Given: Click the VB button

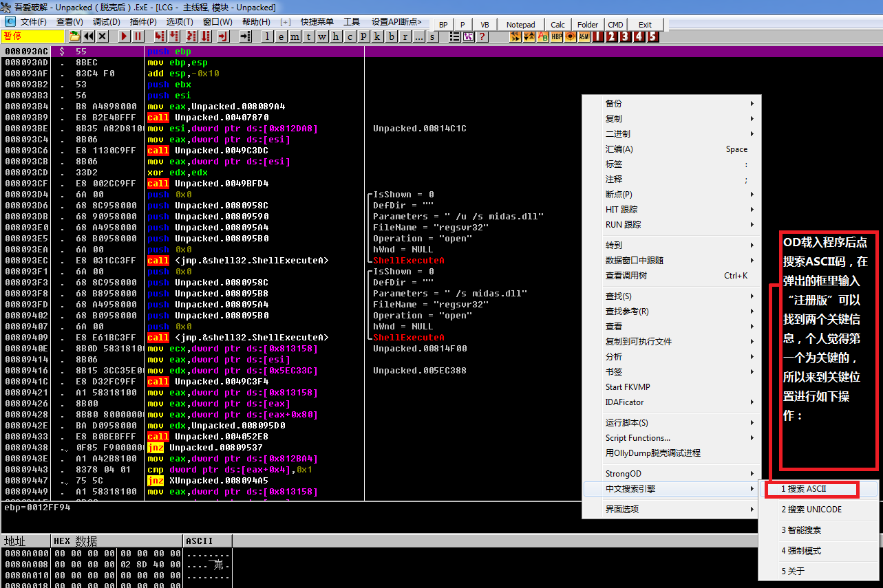Looking at the screenshot, I should pyautogui.click(x=485, y=24).
